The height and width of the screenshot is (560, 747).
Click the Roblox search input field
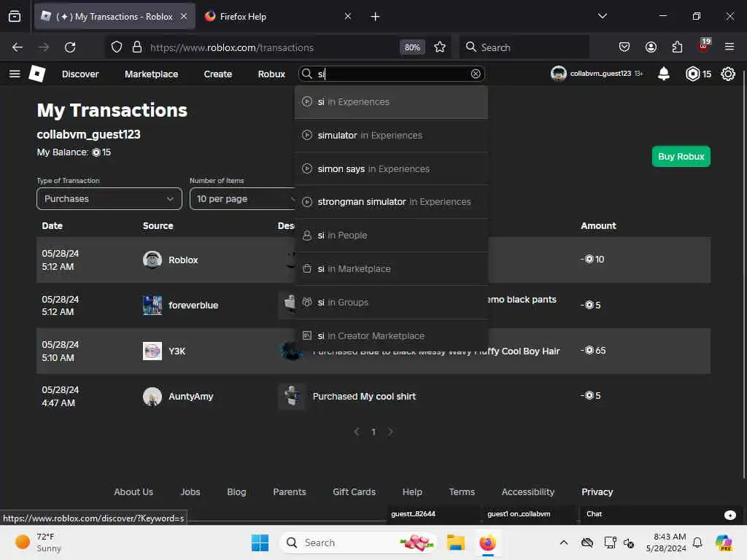pos(392,74)
